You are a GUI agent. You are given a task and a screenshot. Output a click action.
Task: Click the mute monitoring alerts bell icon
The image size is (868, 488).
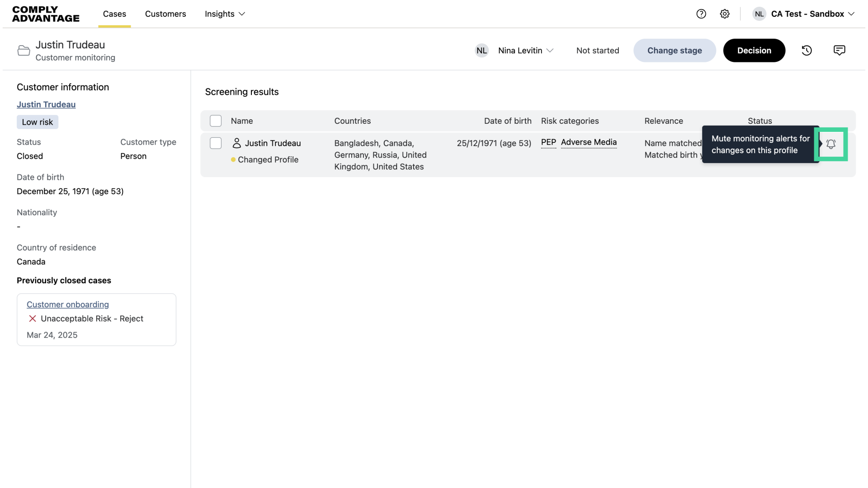830,144
